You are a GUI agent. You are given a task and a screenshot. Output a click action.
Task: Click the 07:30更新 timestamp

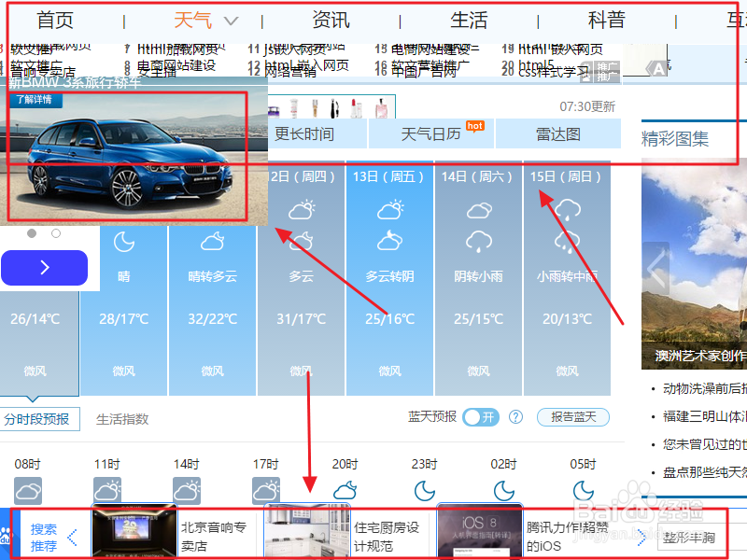587,106
